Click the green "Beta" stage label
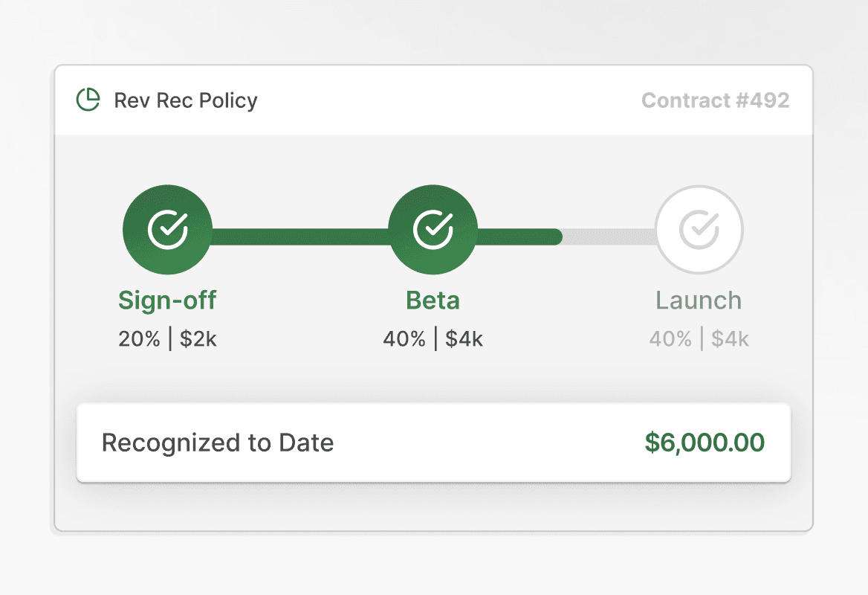This screenshot has height=595, width=868. (x=433, y=300)
